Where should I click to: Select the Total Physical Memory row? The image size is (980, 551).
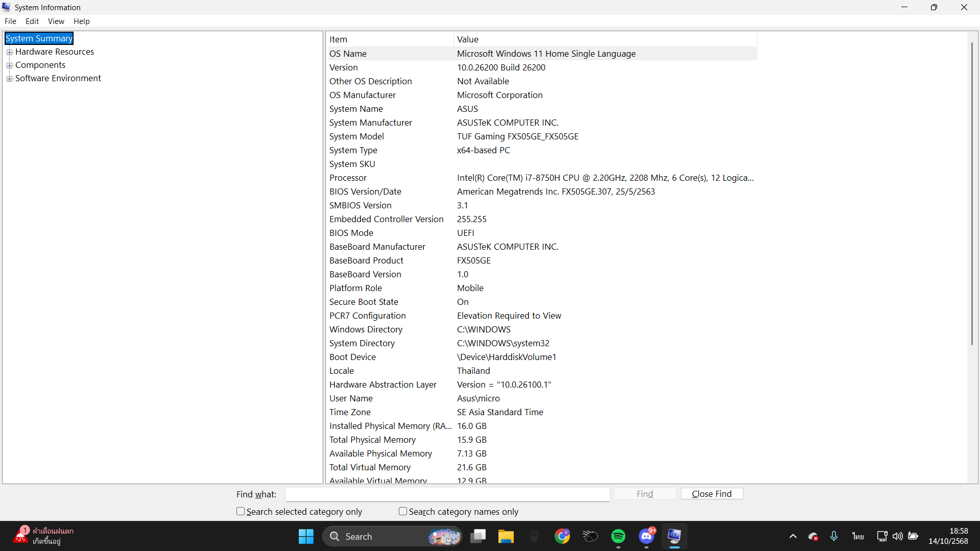(541, 440)
